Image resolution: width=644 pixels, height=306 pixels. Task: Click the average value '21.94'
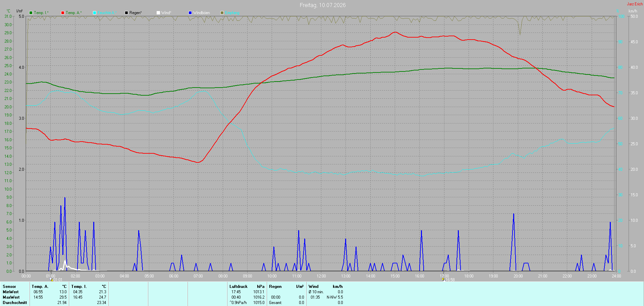pyautogui.click(x=62, y=303)
